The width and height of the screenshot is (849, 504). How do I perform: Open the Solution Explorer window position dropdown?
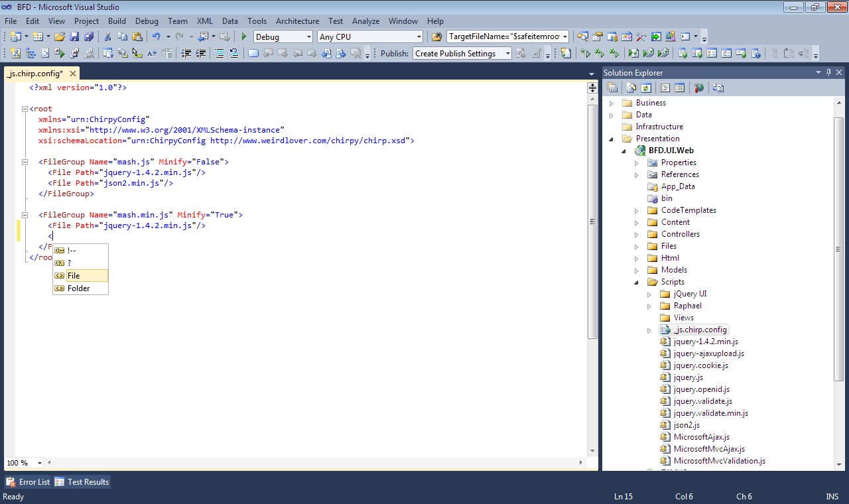pyautogui.click(x=818, y=72)
